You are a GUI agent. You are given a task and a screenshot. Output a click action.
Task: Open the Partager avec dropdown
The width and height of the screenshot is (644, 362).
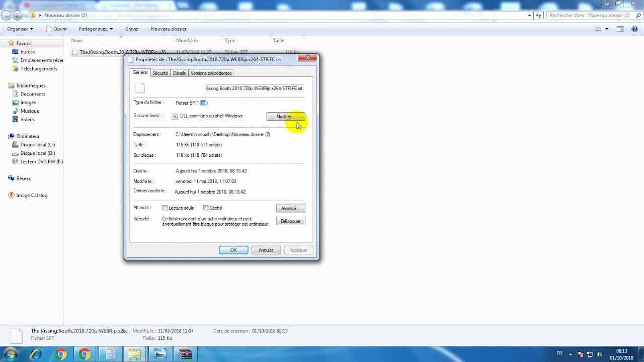[96, 29]
